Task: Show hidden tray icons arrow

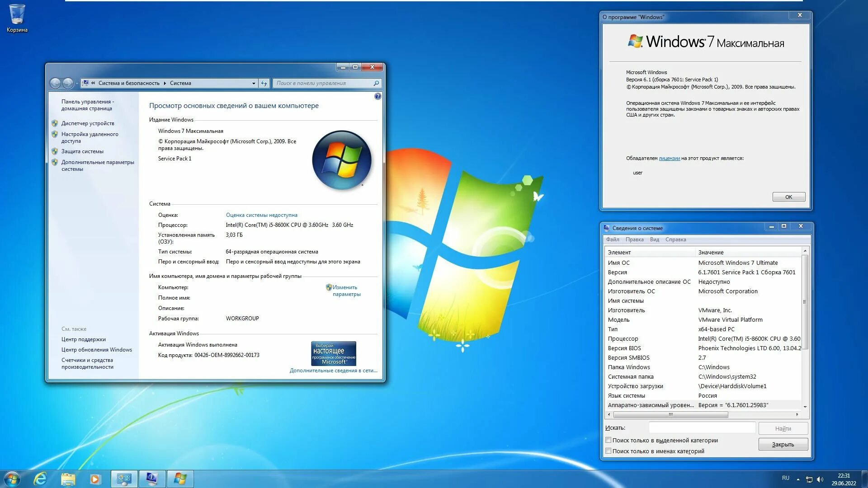Action: [798, 479]
